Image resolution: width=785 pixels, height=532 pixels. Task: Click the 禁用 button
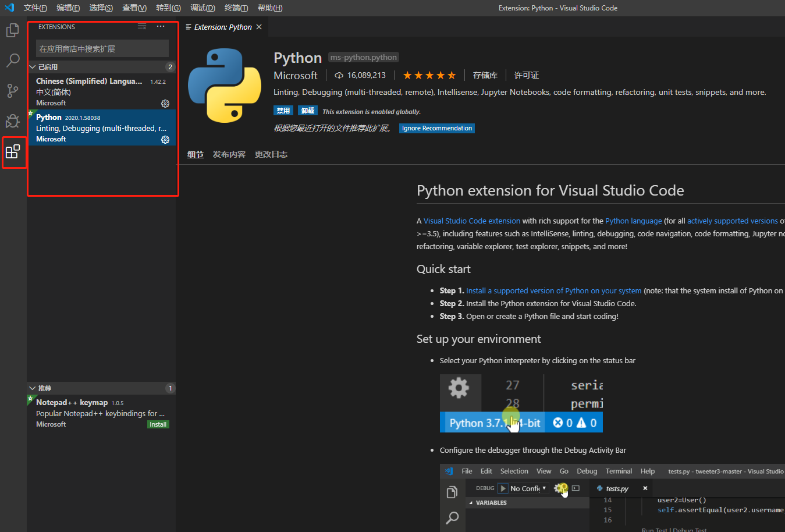(283, 111)
